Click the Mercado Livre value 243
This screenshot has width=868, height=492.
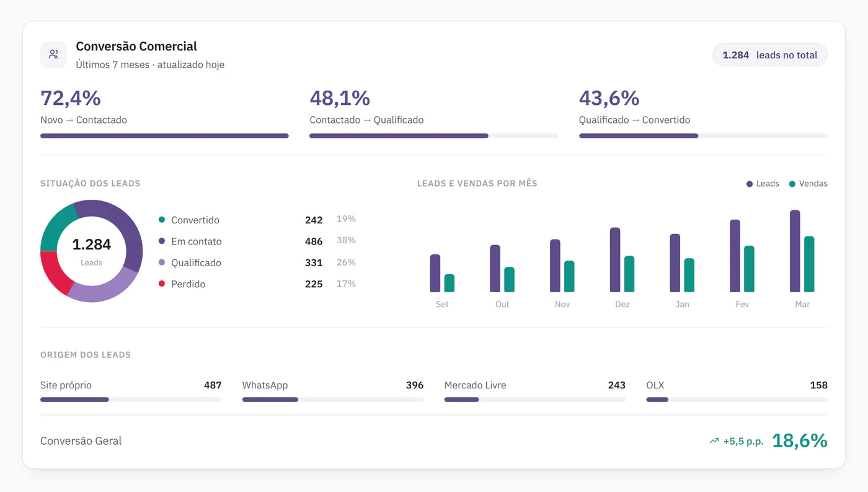[x=617, y=385]
